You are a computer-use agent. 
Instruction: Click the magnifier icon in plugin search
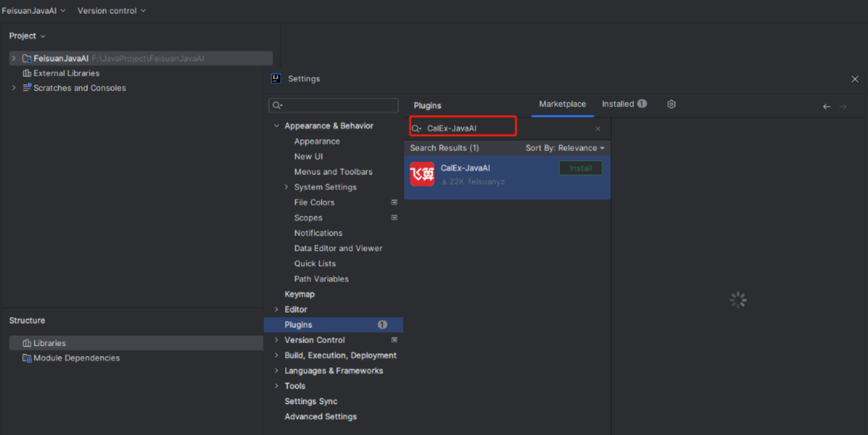click(417, 129)
